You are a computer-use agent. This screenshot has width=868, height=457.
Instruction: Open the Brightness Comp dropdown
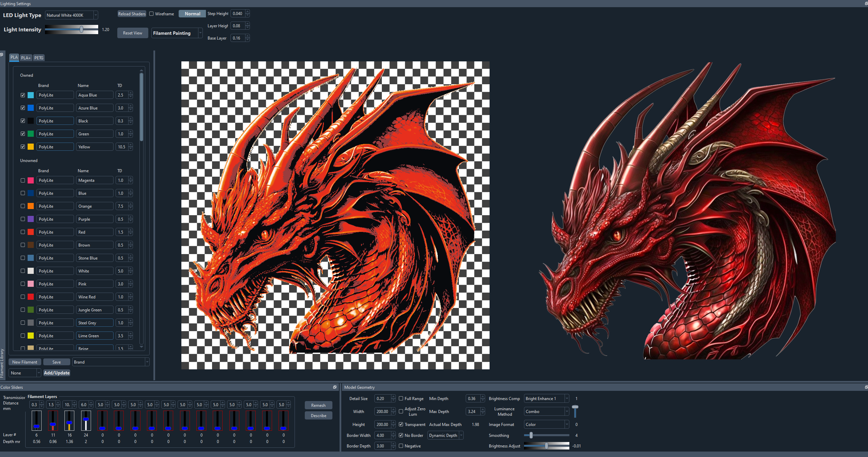[546, 399]
